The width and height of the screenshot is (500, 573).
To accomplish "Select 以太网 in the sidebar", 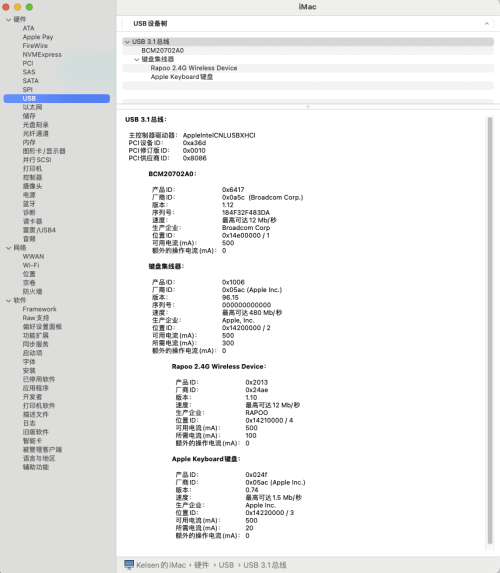I will (x=32, y=107).
